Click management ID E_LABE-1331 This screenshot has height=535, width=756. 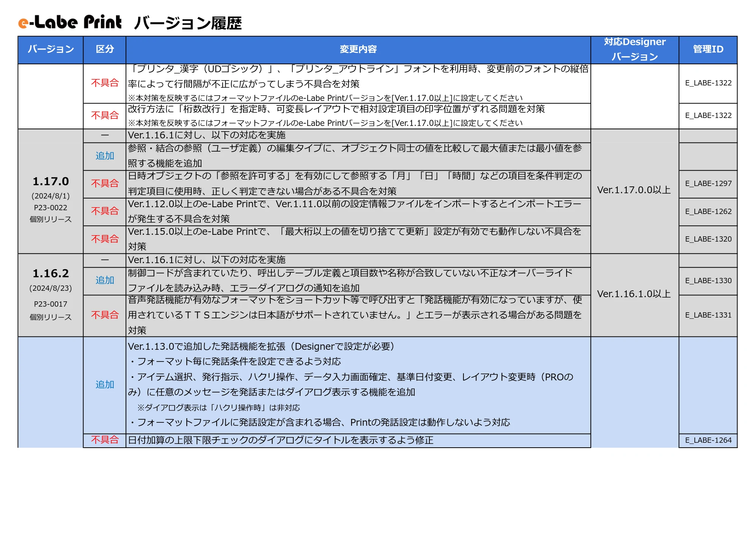point(708,315)
